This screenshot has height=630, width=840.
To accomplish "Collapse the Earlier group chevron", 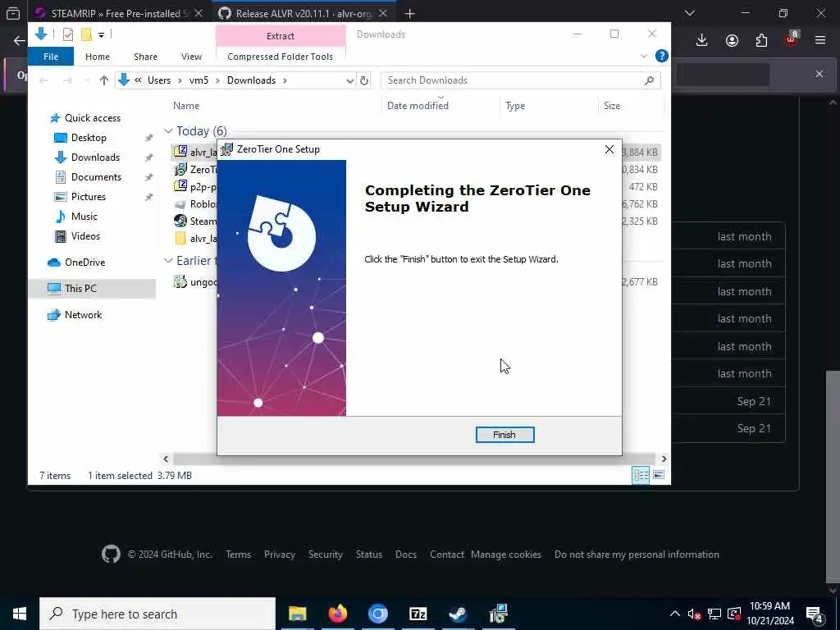I will tap(168, 260).
